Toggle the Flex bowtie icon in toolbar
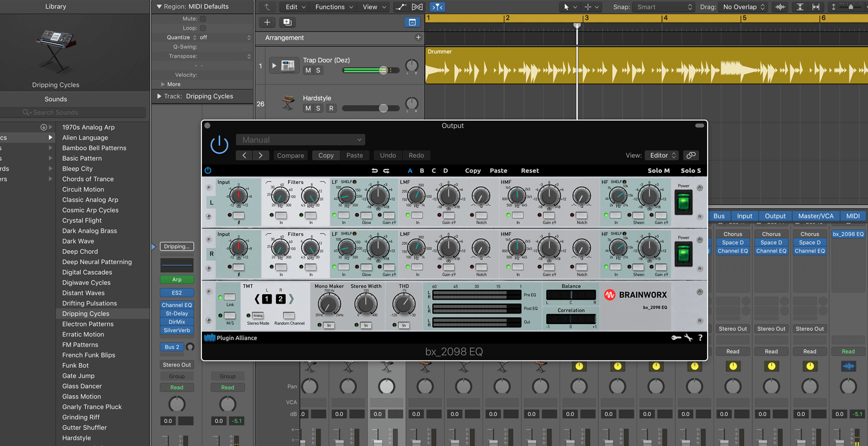 click(x=417, y=7)
